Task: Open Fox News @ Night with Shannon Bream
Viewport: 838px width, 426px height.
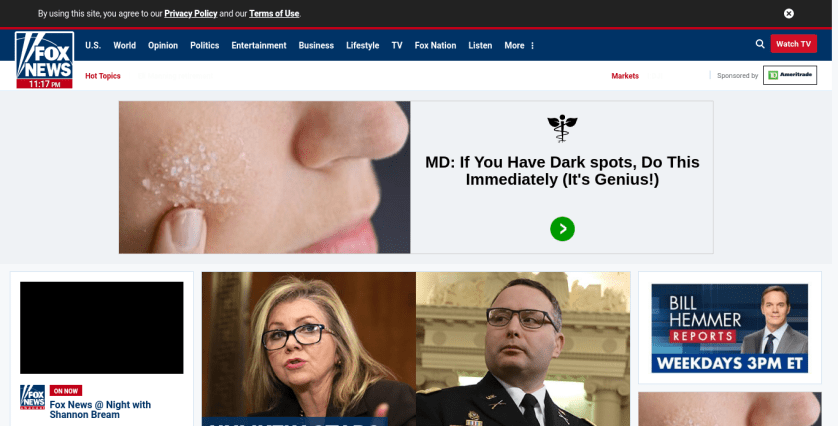Action: 100,409
